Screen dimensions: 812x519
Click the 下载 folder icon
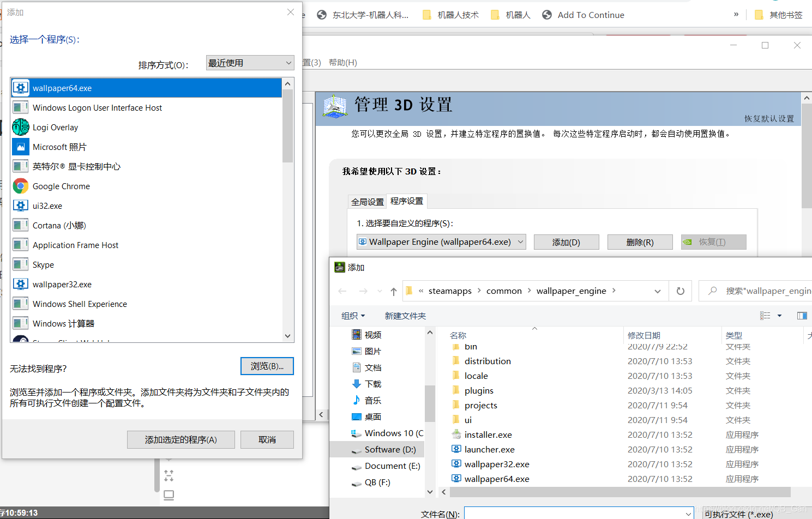pos(357,384)
